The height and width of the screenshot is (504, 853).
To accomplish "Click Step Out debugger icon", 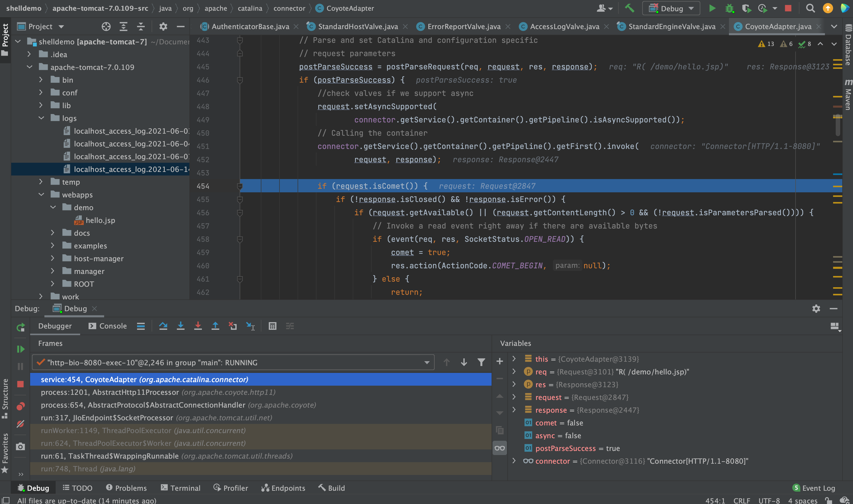I will click(215, 326).
